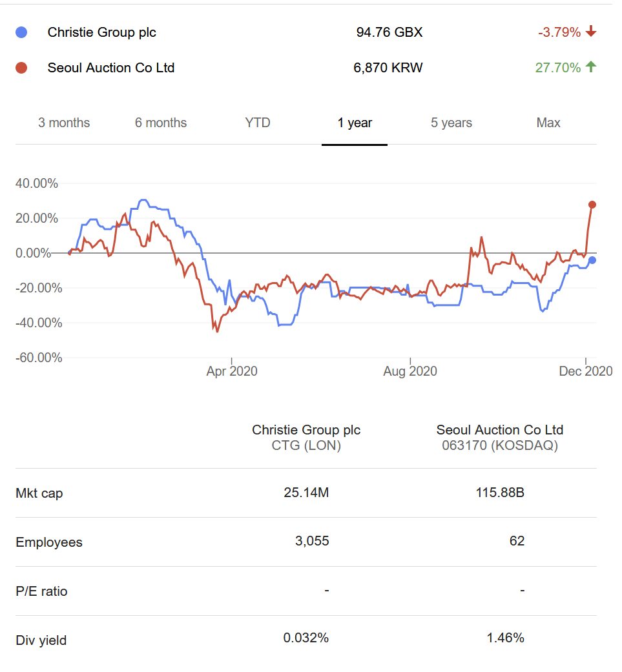Click the red Seoul Auction legend dot
Viewport: 622px width, 672px height.
tap(21, 68)
